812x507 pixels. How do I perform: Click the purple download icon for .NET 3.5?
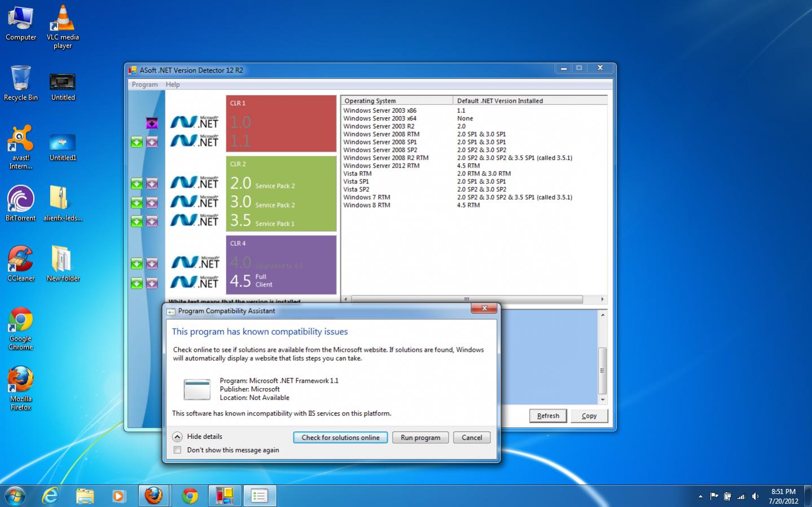152,221
